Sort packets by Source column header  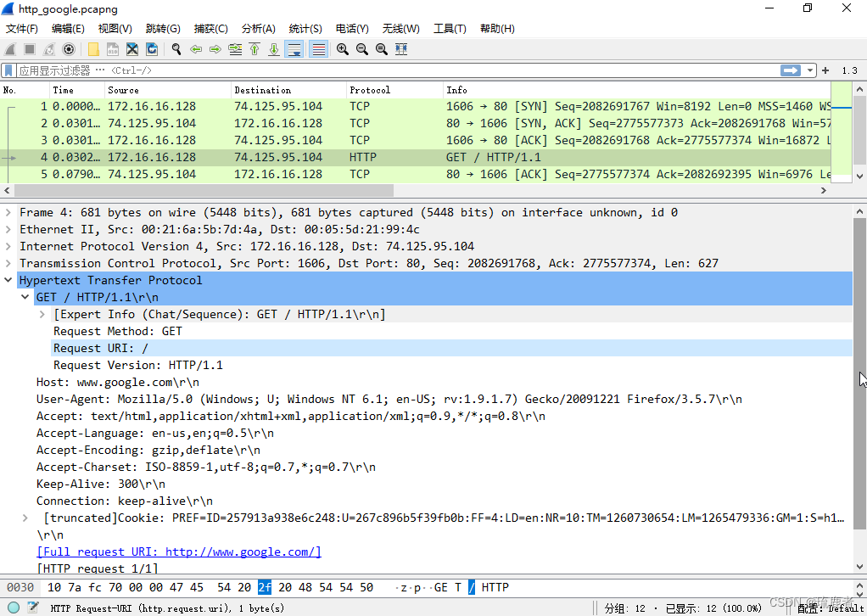167,90
